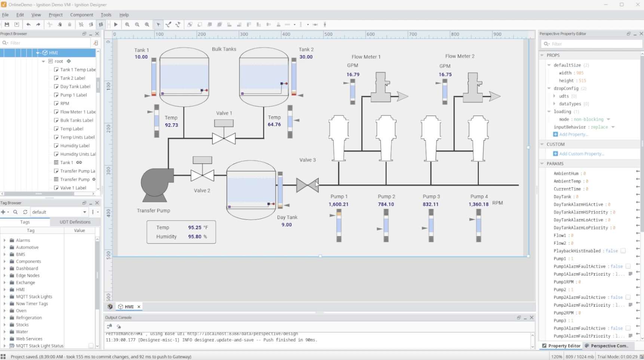The height and width of the screenshot is (360, 644).
Task: Switch to the UDT Definitions tab
Action: pos(75,222)
